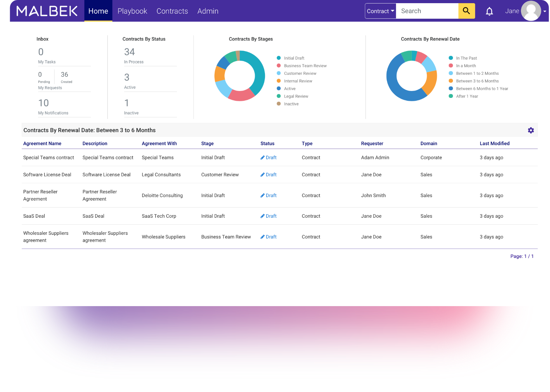Viewport: 550px width, 392px height.
Task: Switch to the Playbook tab
Action: click(132, 11)
